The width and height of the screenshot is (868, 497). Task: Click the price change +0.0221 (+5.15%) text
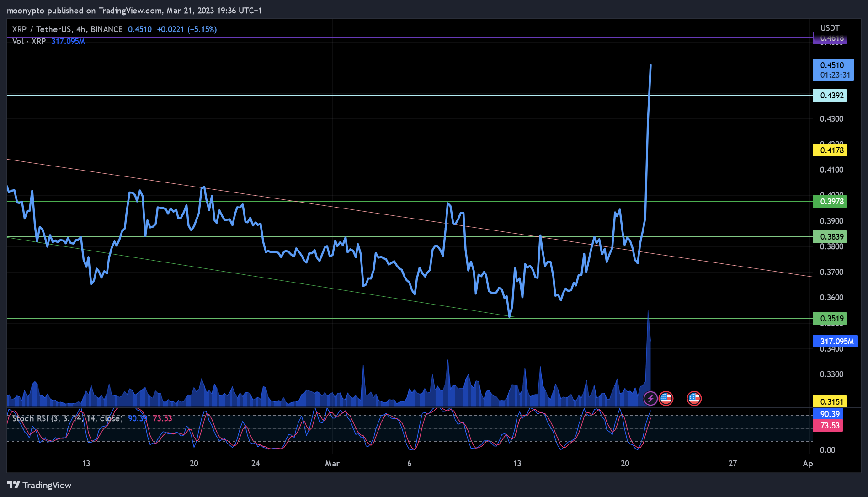click(x=187, y=29)
